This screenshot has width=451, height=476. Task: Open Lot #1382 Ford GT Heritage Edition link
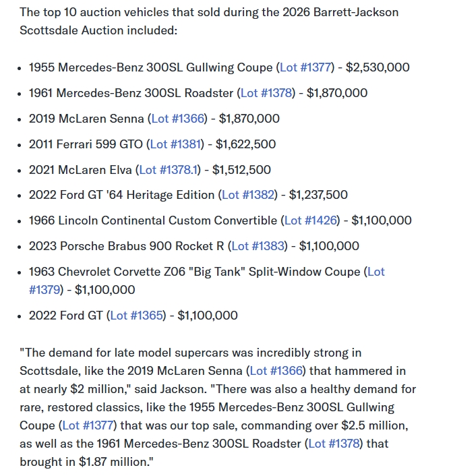click(249, 195)
